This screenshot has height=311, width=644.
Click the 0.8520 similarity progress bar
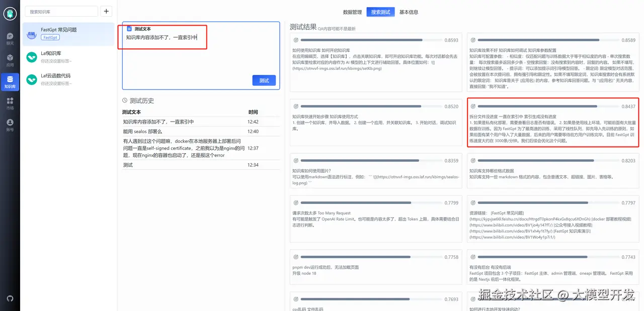[371, 106]
